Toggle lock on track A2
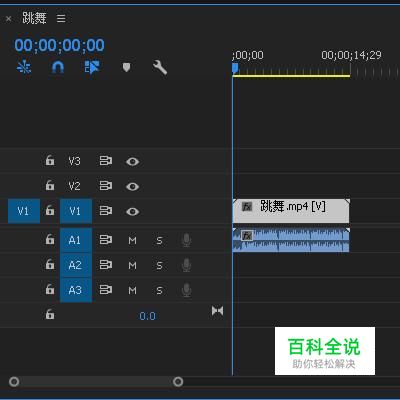400x400 pixels. point(50,264)
